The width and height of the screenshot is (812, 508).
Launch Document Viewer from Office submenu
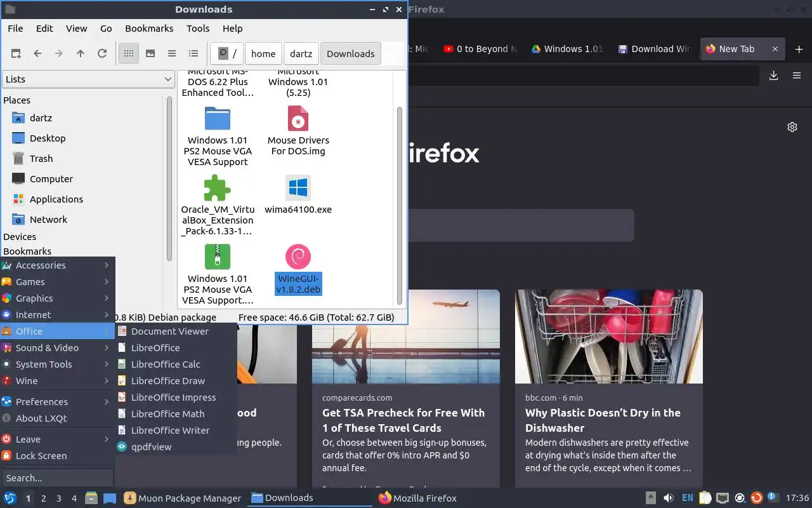176,331
